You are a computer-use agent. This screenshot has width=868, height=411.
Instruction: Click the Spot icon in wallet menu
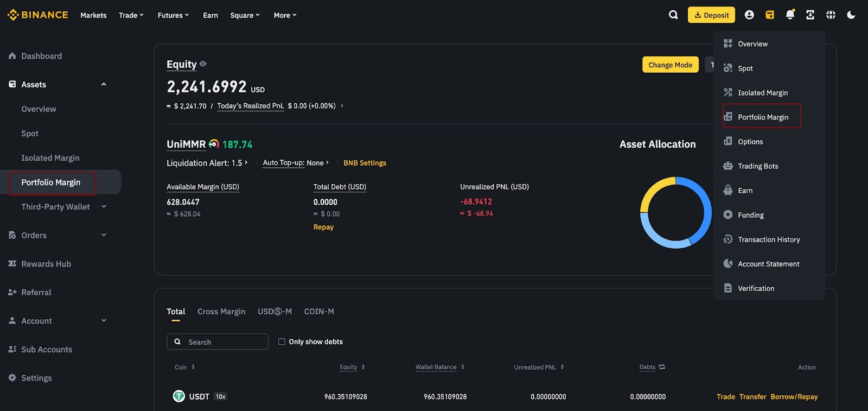(728, 68)
